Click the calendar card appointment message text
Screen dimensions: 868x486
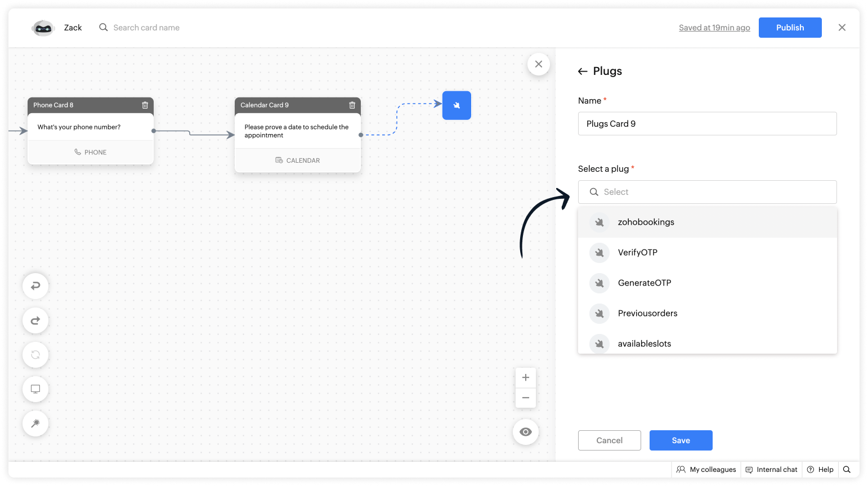point(297,131)
